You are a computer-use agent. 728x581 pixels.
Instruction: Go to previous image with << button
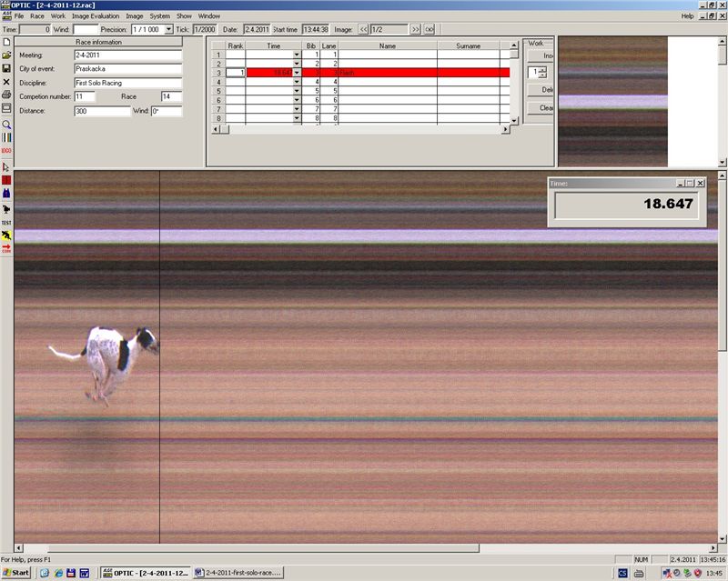pyautogui.click(x=363, y=29)
